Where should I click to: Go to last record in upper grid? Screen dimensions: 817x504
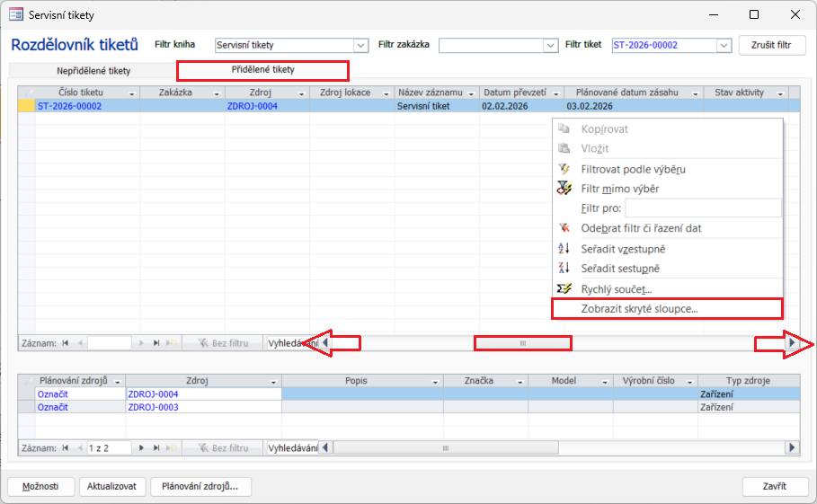click(x=156, y=343)
